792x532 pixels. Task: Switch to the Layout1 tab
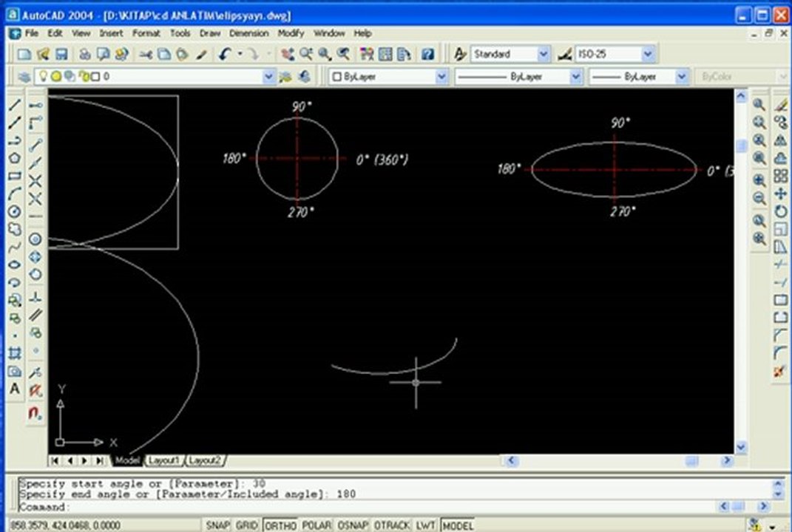click(164, 460)
